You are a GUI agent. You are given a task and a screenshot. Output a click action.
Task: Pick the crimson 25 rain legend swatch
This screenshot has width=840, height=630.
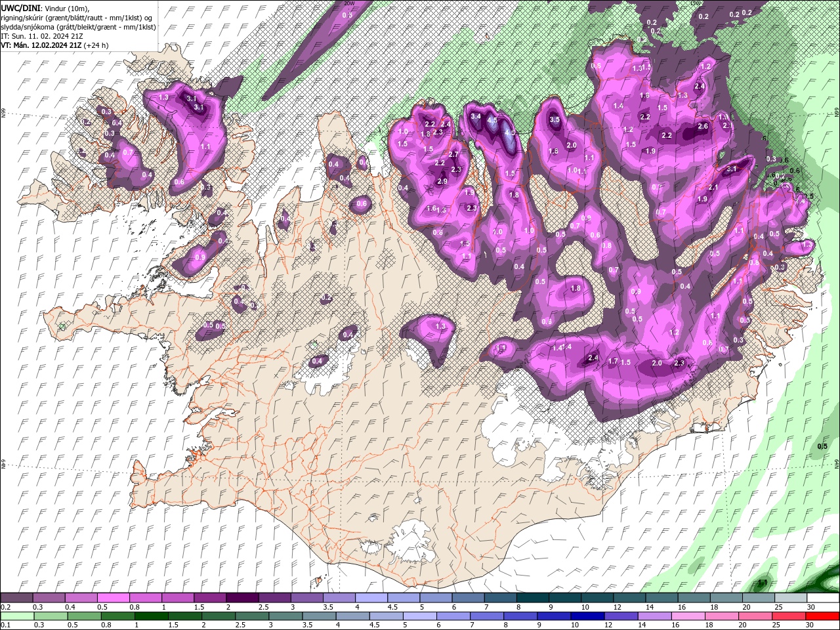tap(789, 616)
